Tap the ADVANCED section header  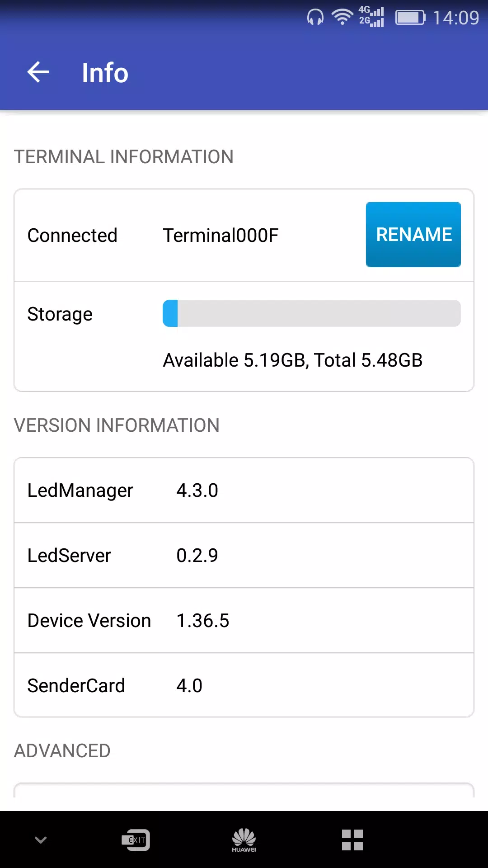pyautogui.click(x=62, y=751)
